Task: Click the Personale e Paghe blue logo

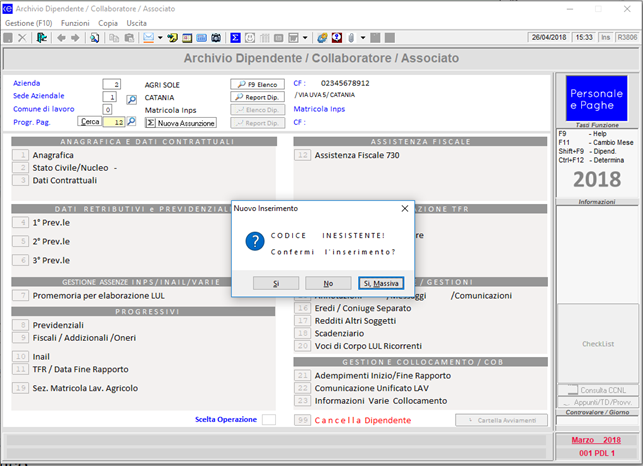Action: click(x=597, y=98)
